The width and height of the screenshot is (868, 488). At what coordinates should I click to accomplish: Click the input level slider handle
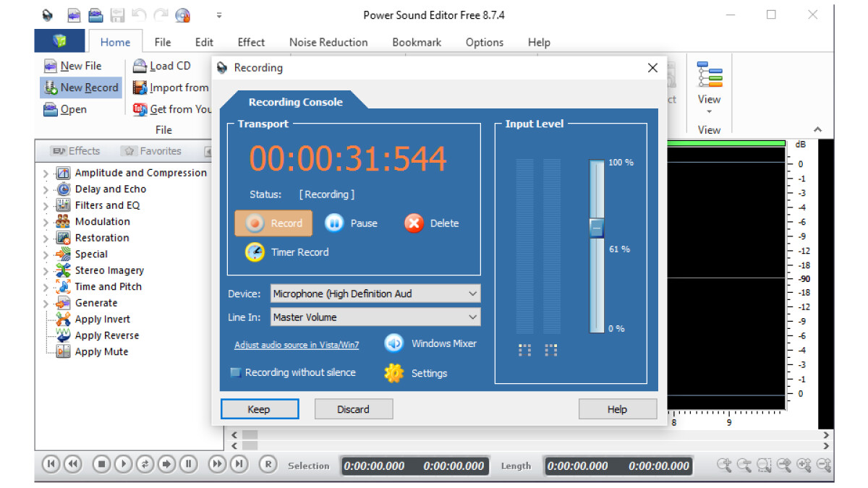pos(596,228)
